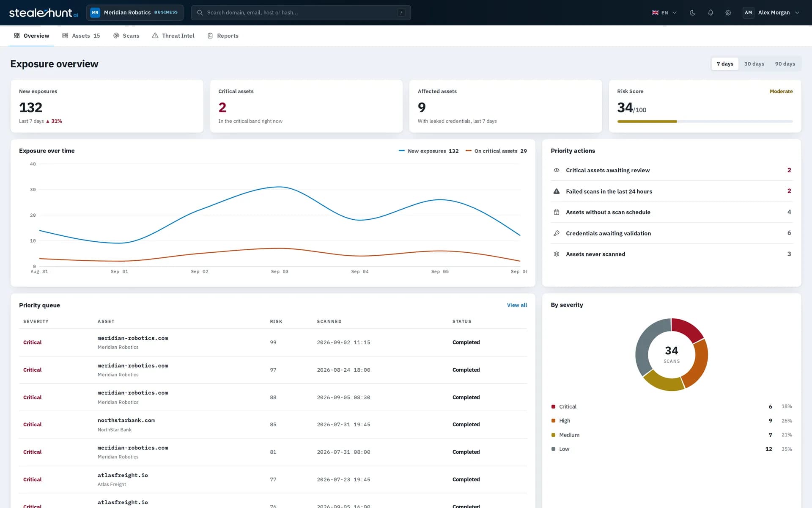Open the Meridian Robotics organization switcher
812x508 pixels.
point(135,13)
